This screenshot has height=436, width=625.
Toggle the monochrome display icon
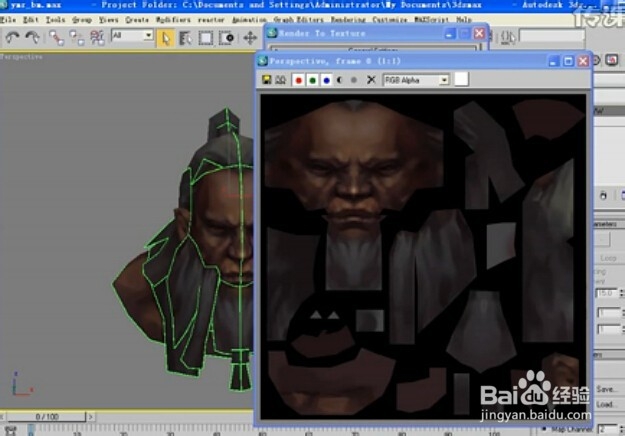click(x=354, y=80)
